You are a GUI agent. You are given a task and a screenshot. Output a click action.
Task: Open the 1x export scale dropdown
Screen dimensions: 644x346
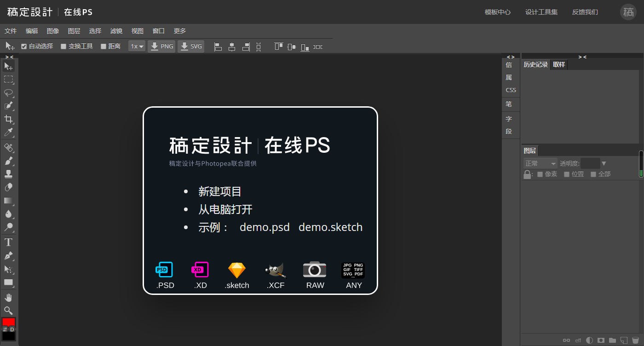point(137,46)
